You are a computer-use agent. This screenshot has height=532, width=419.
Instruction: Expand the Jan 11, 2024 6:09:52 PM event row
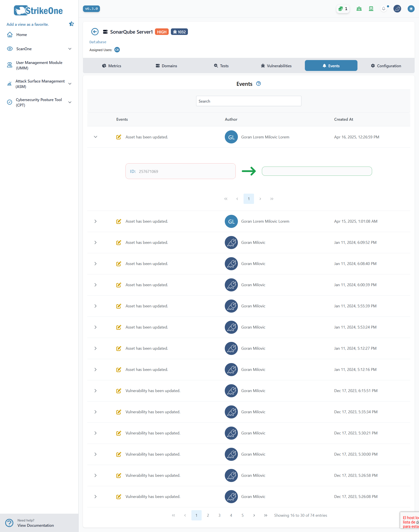pyautogui.click(x=95, y=243)
